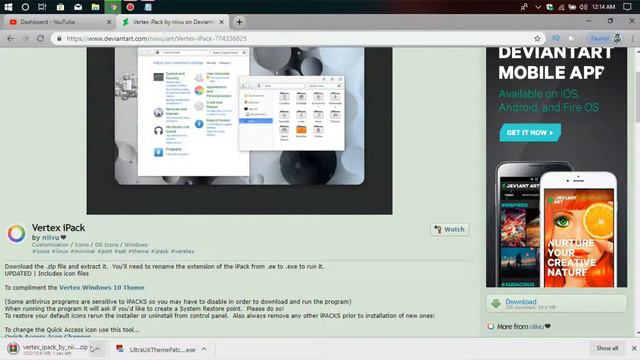The image size is (640, 360).
Task: Open Cortana search circle in taskbar
Action: [25, 7]
